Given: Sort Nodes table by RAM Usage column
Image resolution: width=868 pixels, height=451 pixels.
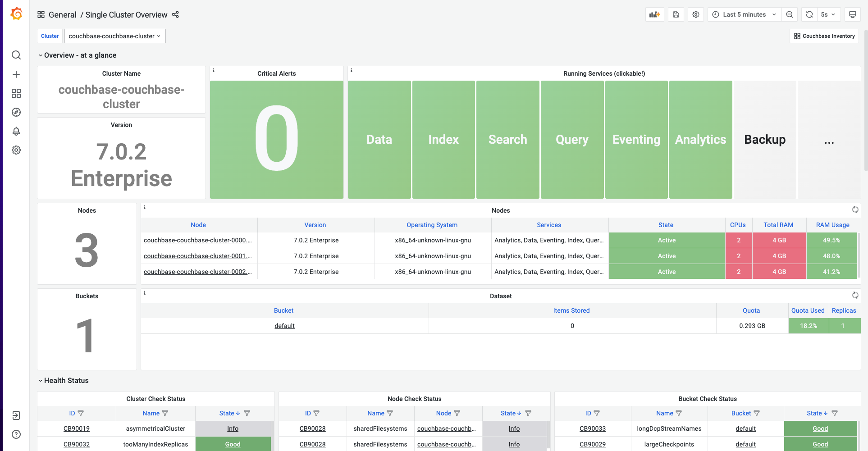Looking at the screenshot, I should click(833, 225).
